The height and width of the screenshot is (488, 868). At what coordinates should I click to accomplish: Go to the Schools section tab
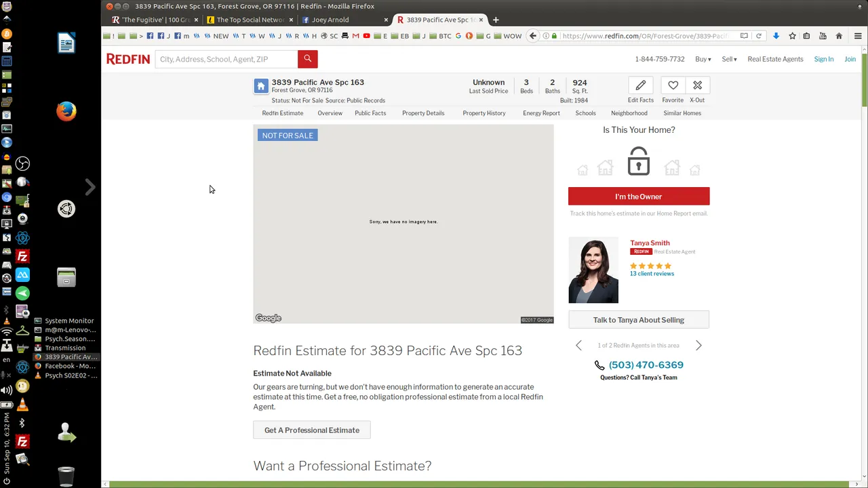pyautogui.click(x=585, y=113)
